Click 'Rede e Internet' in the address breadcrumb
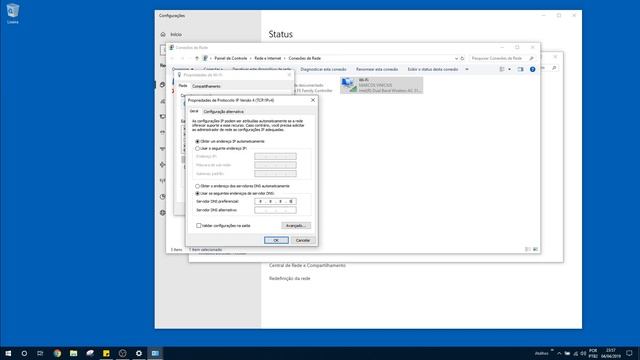This screenshot has width=640, height=360. [x=268, y=58]
